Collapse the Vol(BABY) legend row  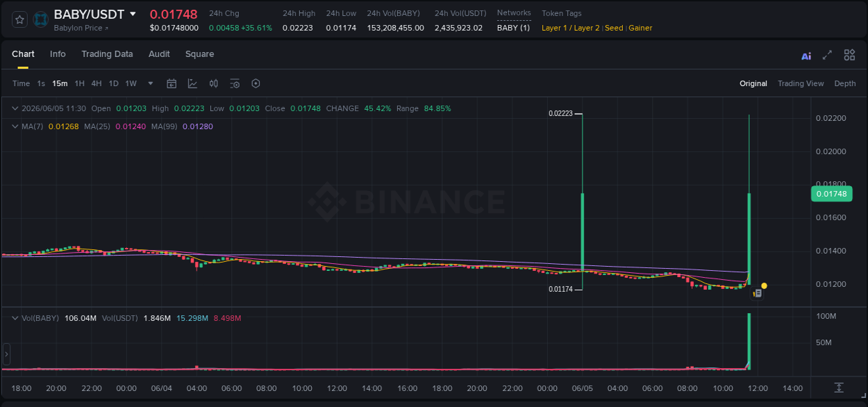coord(15,318)
